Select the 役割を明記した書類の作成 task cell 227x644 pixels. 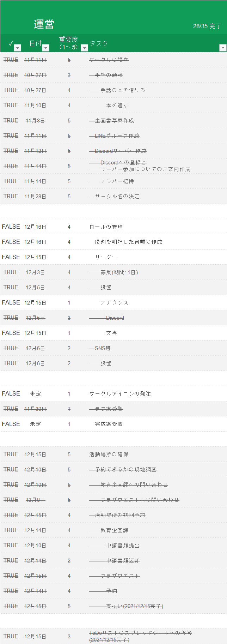click(128, 242)
